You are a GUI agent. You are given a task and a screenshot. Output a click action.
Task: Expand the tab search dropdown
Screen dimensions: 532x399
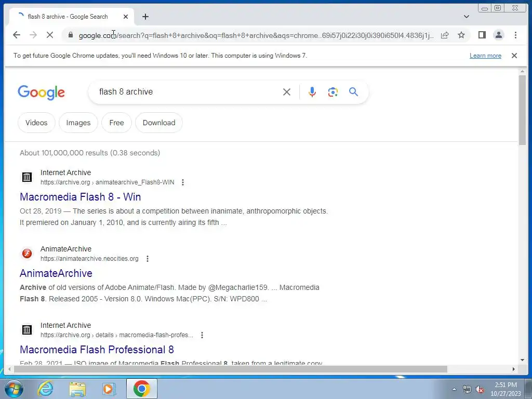467,17
